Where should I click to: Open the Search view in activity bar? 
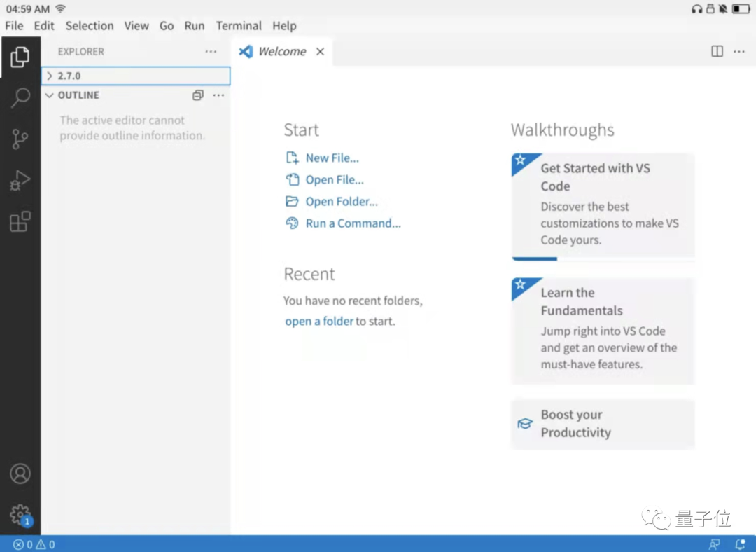(x=20, y=97)
